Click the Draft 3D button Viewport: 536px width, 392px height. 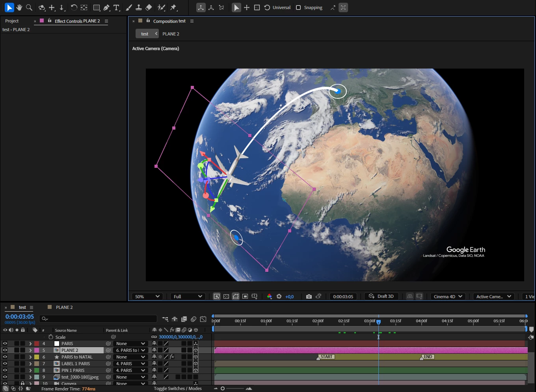point(381,296)
